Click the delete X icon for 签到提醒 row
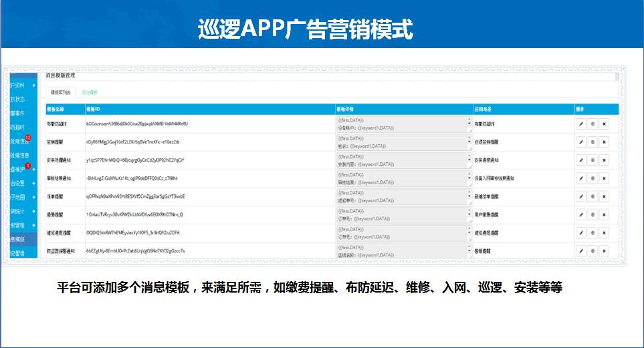Image resolution: width=644 pixels, height=348 pixels. (x=604, y=142)
